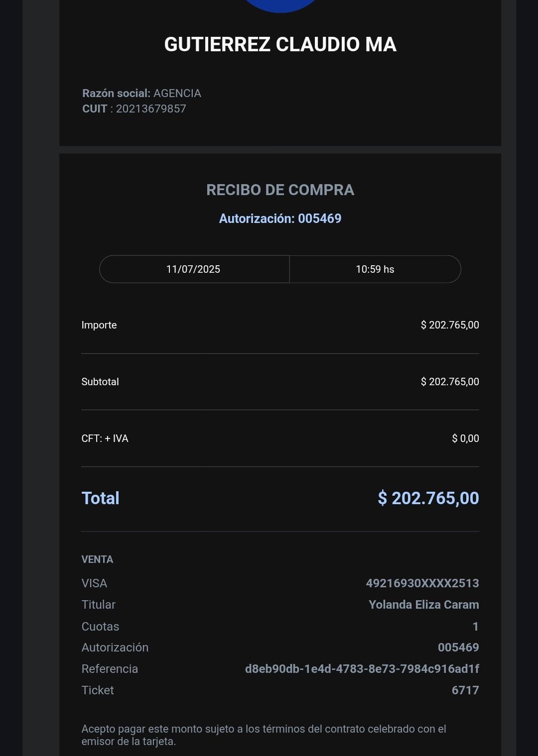Click the RECIBO DE COMPRA title
538x756 pixels.
click(x=280, y=190)
